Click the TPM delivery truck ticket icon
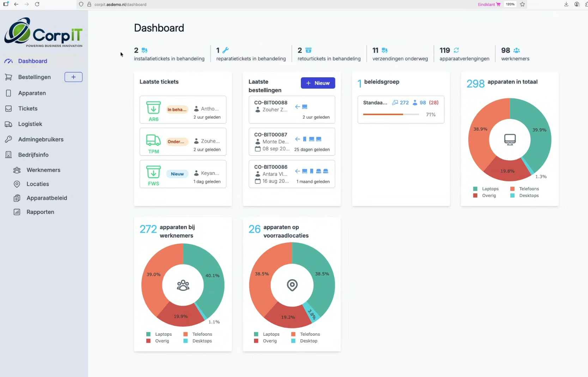The height and width of the screenshot is (377, 588). 153,140
